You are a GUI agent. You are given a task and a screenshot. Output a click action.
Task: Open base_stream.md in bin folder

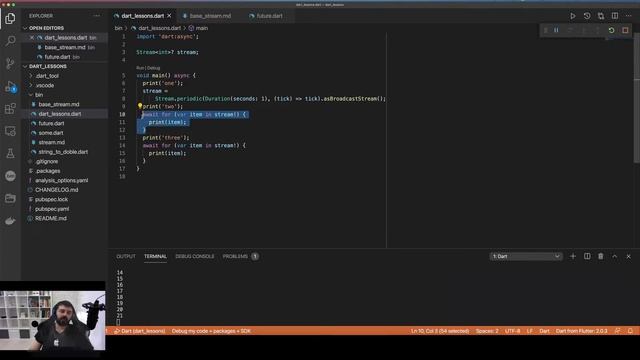[x=59, y=104]
